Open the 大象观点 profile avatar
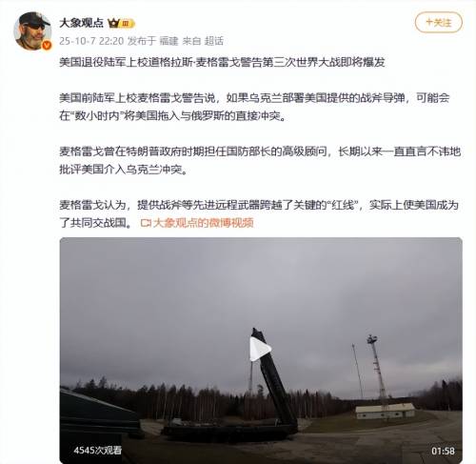Screen dimensions: 476x464 tap(32, 31)
